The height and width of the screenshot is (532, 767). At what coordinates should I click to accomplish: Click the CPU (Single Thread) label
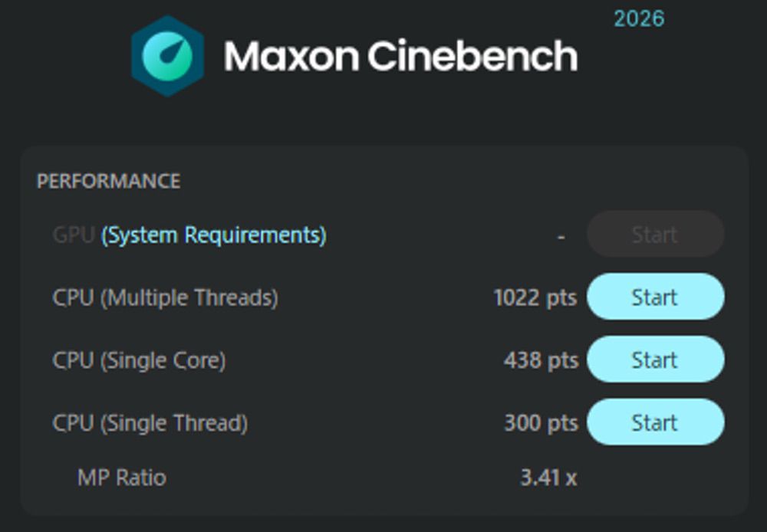coord(150,423)
